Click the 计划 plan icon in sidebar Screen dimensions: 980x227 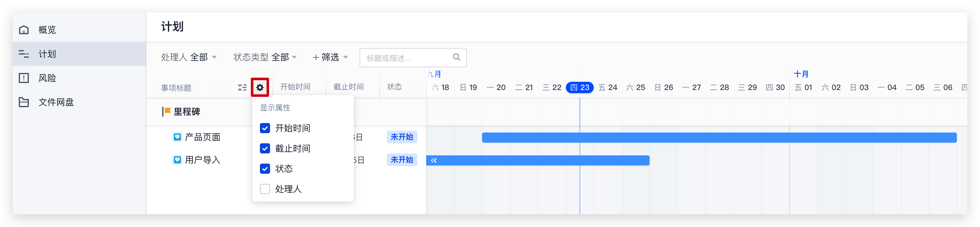click(x=23, y=54)
